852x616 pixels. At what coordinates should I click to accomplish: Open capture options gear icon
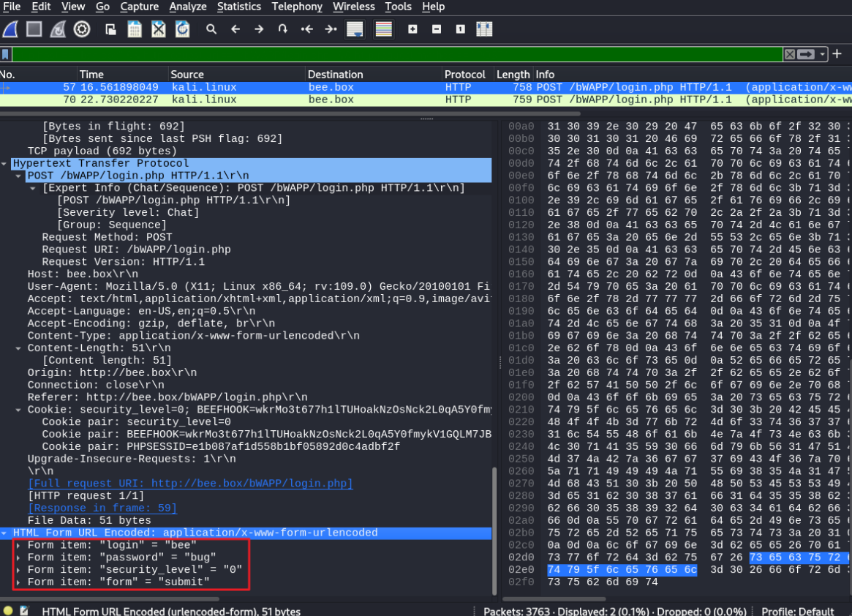pos(82,29)
